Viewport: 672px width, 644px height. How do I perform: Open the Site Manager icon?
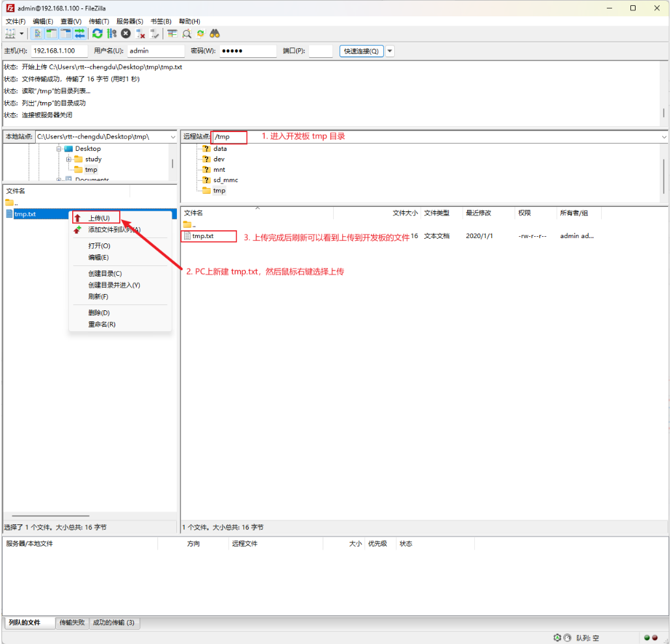(10, 33)
